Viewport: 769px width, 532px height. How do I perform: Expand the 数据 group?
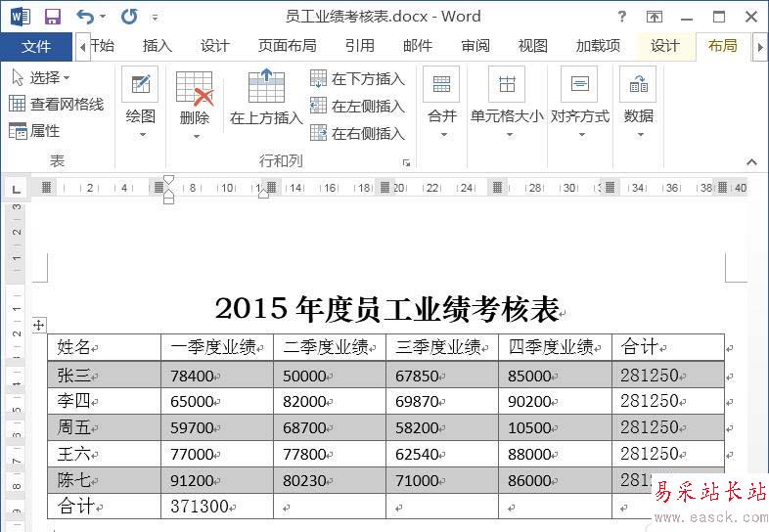tap(639, 102)
